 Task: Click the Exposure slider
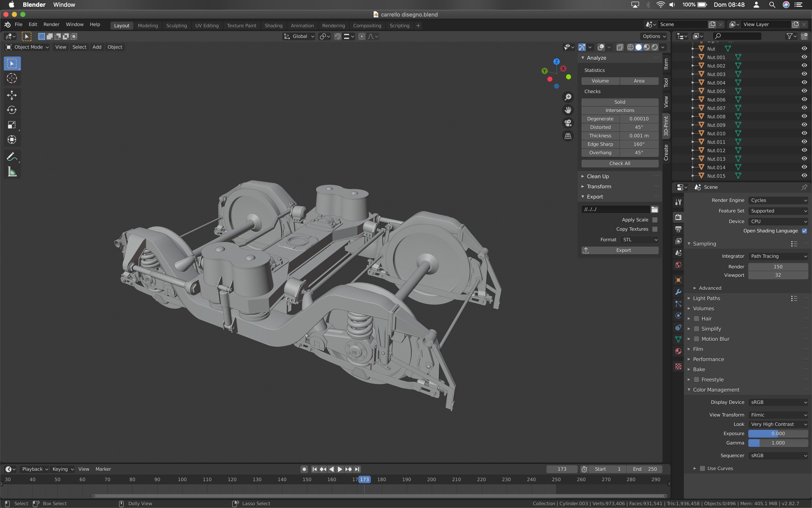pos(778,434)
